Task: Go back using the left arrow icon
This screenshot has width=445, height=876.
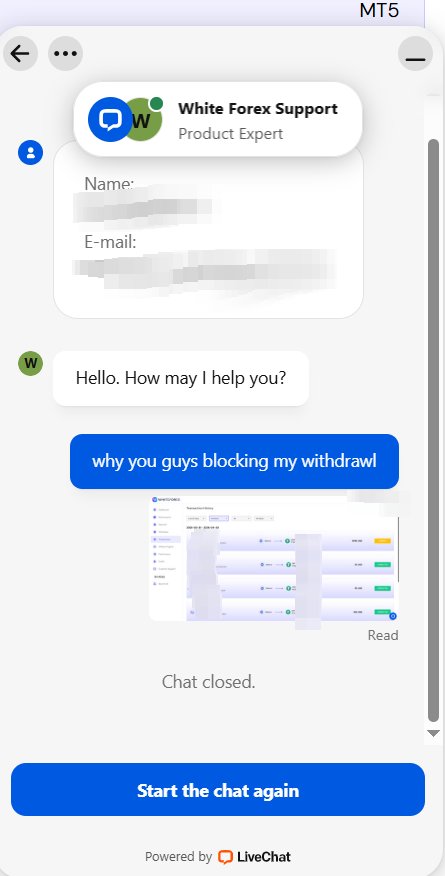Action: (x=20, y=54)
